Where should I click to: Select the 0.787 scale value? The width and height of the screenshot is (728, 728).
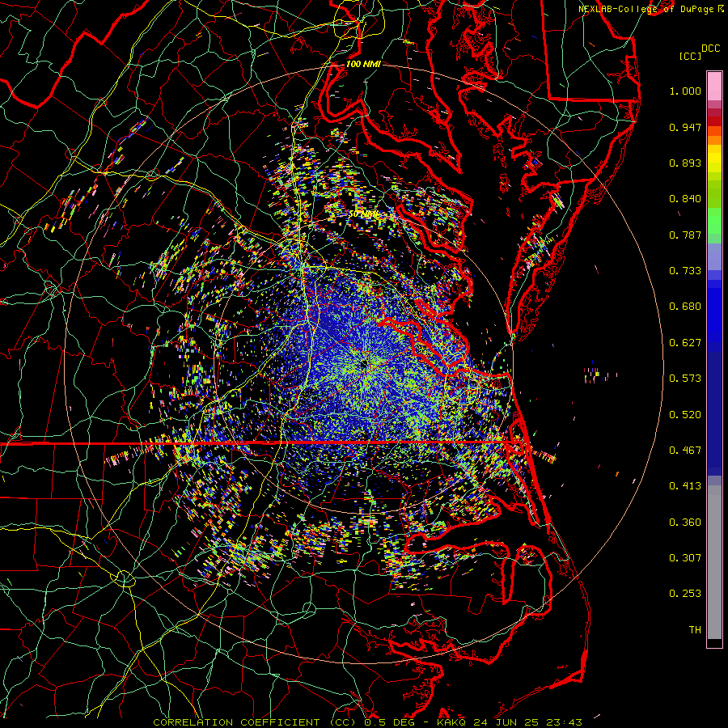pos(685,235)
